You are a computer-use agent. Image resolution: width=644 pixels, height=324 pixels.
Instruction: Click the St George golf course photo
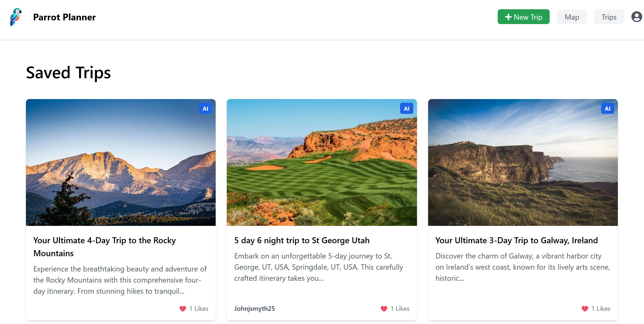click(x=322, y=163)
